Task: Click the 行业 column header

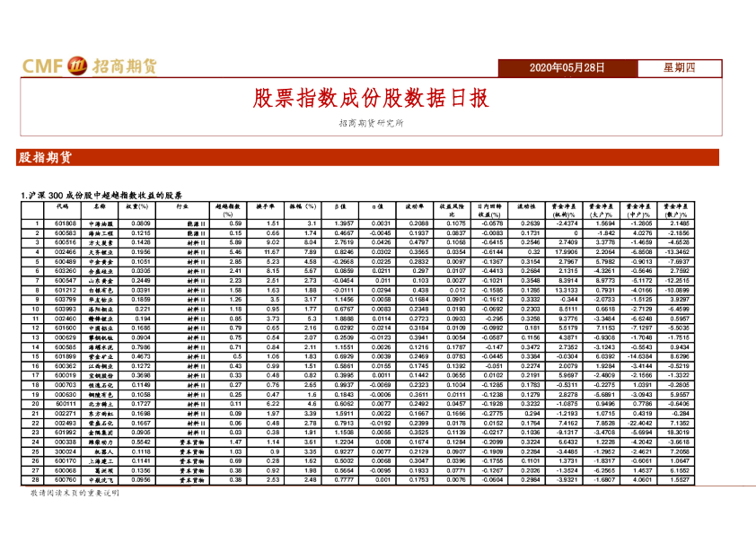Action: pyautogui.click(x=183, y=205)
